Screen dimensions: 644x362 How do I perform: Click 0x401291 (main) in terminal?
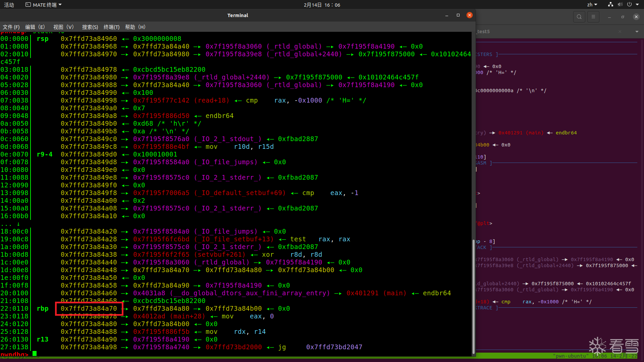[376, 293]
